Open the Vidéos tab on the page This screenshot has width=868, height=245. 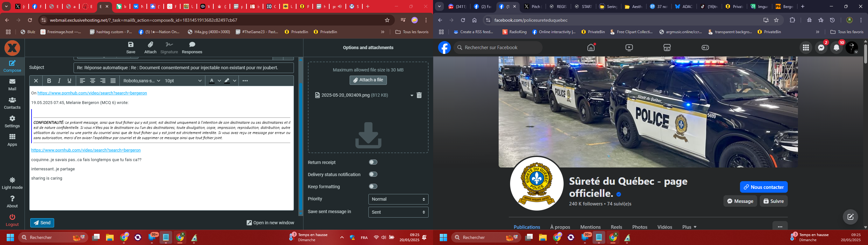point(665,227)
